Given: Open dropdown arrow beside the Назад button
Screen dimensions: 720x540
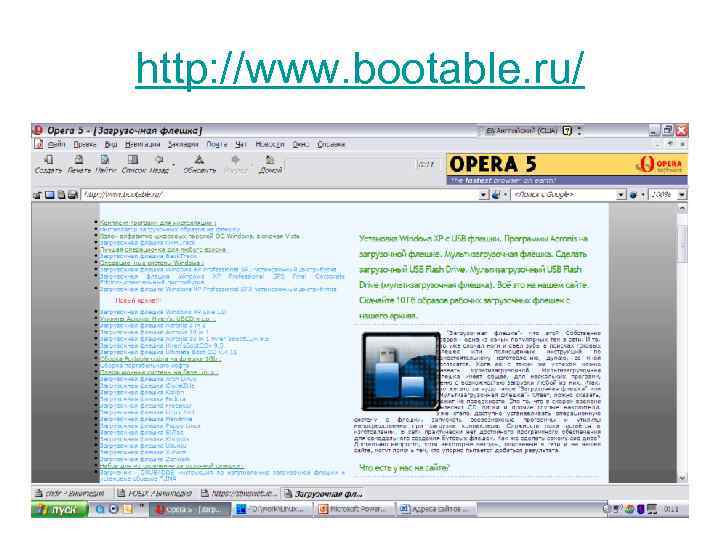Looking at the screenshot, I should pos(174,164).
